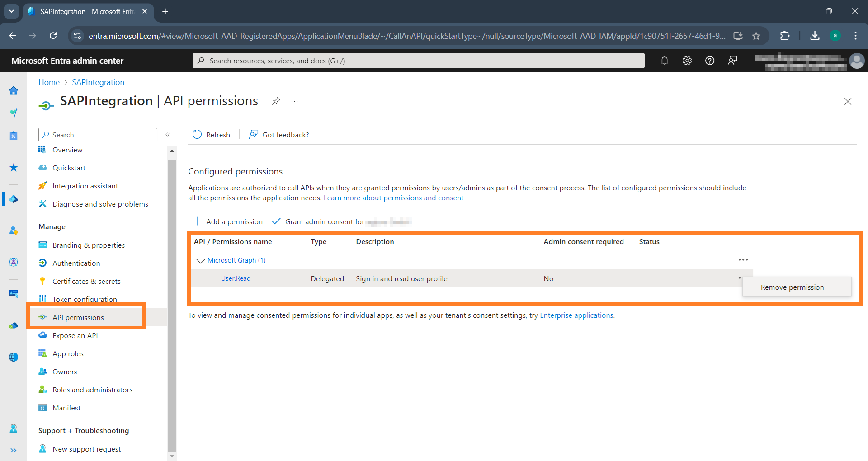
Task: Collapse the resource menu with double arrow
Action: point(168,135)
